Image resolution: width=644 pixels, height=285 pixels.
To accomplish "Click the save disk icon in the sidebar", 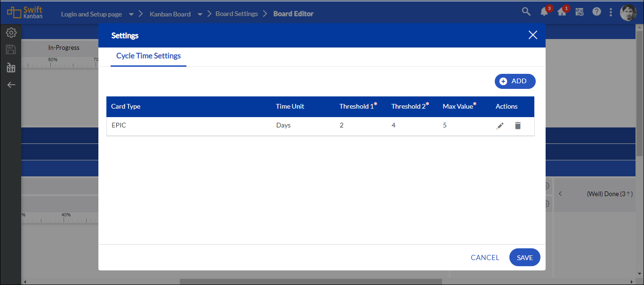I will (x=11, y=49).
